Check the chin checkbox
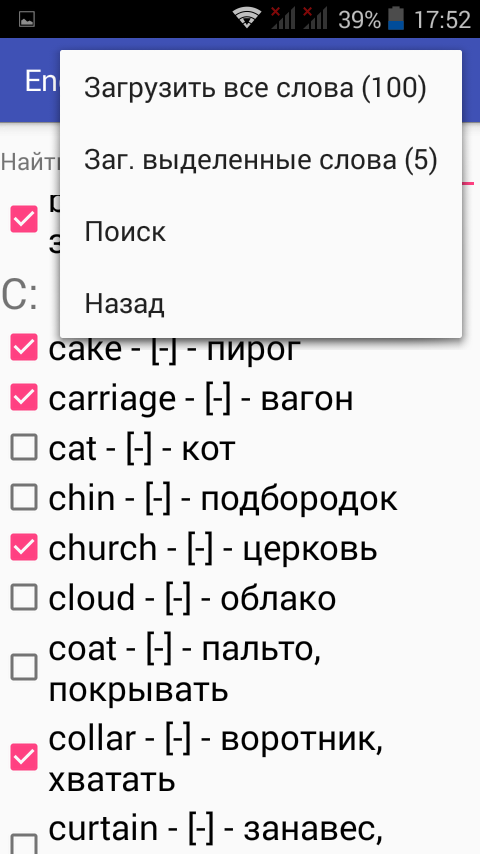 click(24, 497)
